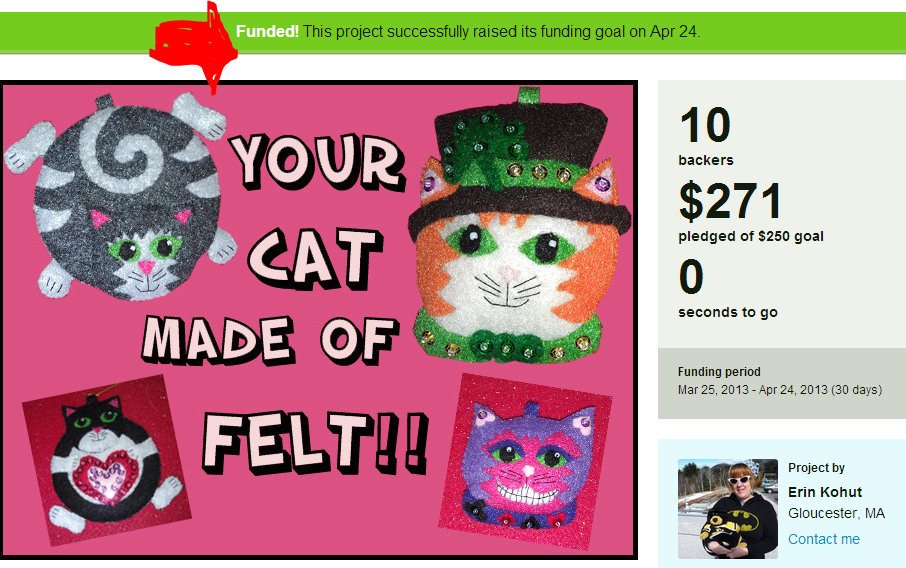Viewport: 906px width, 568px height.
Task: Open Erin Kohut's profile name
Action: coord(825,492)
